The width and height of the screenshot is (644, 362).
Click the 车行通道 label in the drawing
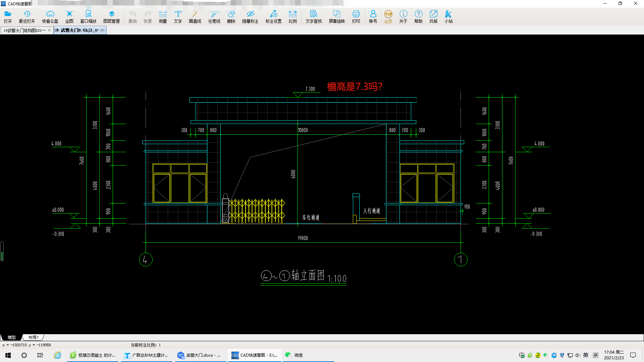(x=311, y=218)
